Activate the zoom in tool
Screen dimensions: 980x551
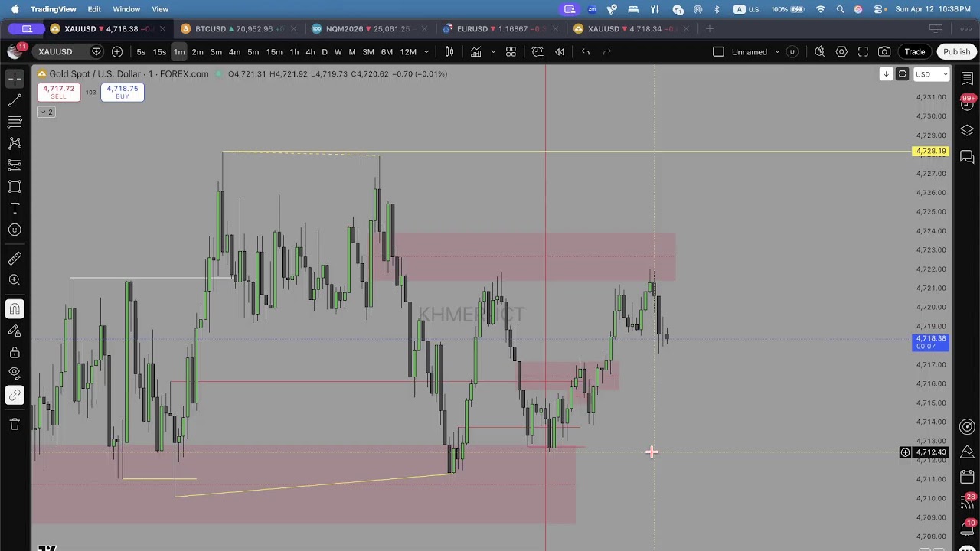(x=15, y=280)
